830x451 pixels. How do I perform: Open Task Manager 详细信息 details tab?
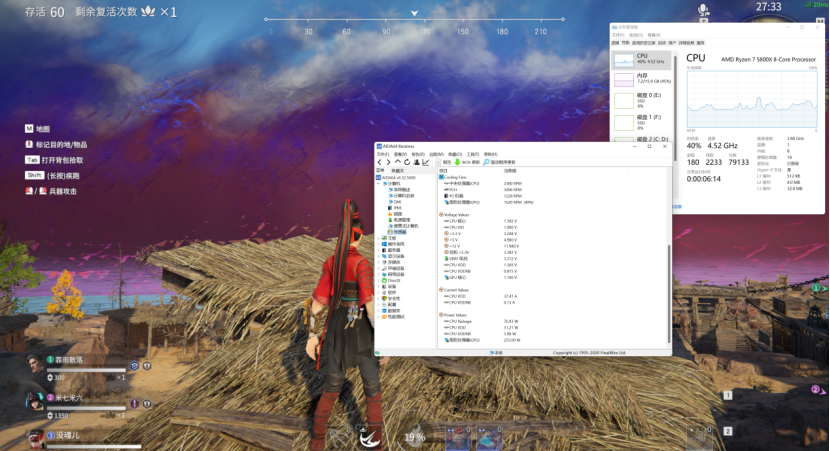[x=686, y=43]
